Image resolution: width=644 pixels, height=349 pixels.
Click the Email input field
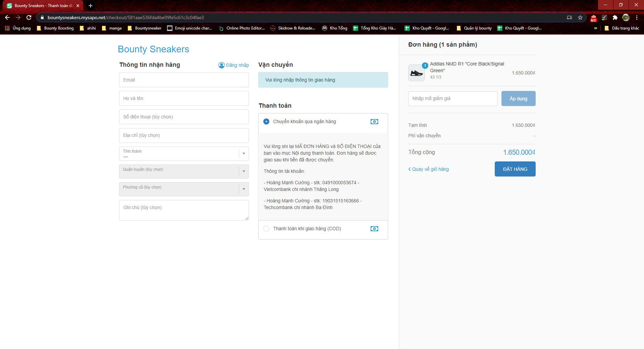point(184,80)
